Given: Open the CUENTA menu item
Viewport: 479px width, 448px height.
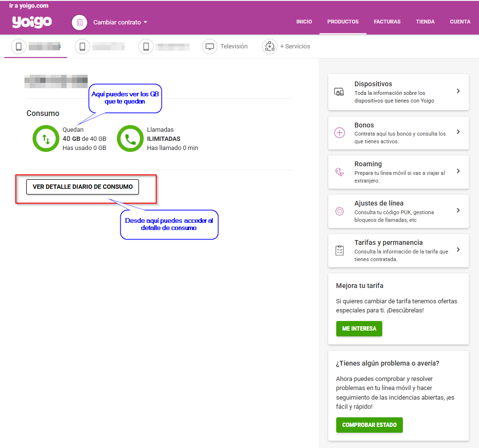Looking at the screenshot, I should 460,22.
